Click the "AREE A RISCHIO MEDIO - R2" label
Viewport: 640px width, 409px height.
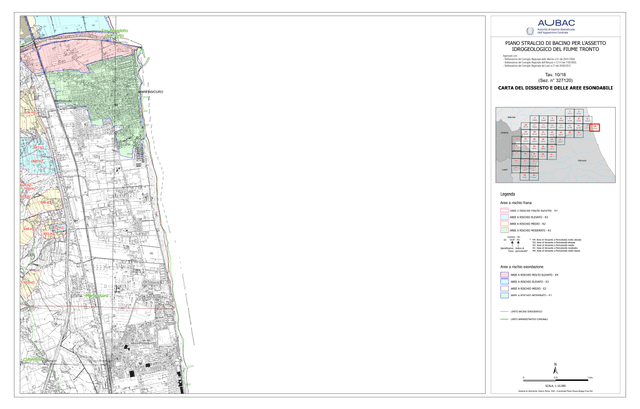pyautogui.click(x=528, y=224)
